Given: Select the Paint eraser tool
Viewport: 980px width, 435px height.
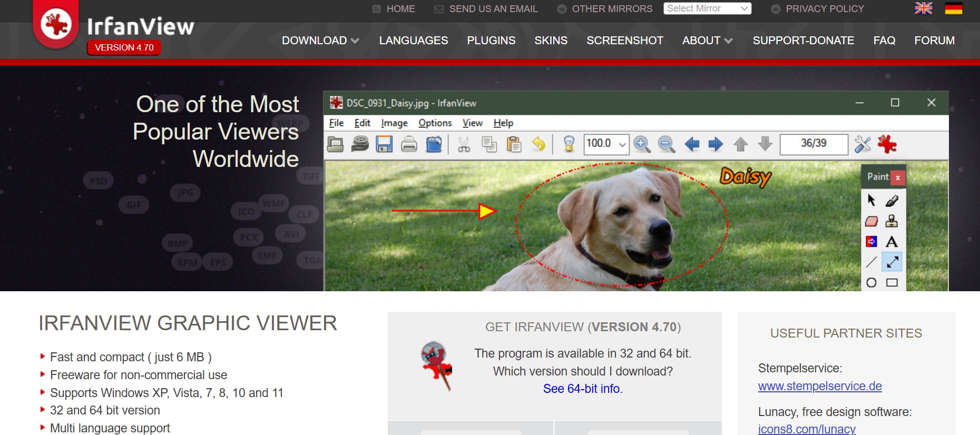Looking at the screenshot, I should coord(871,221).
